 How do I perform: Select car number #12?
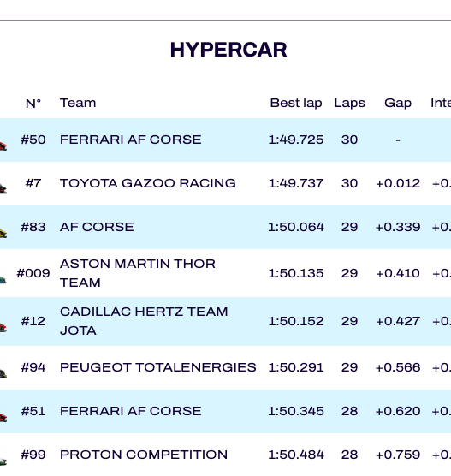pos(33,321)
